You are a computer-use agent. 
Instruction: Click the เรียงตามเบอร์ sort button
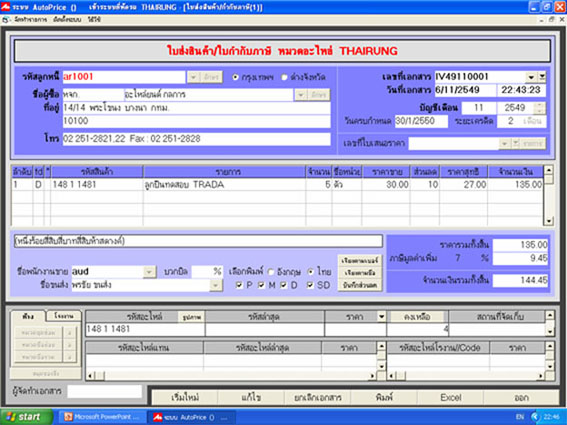360,260
